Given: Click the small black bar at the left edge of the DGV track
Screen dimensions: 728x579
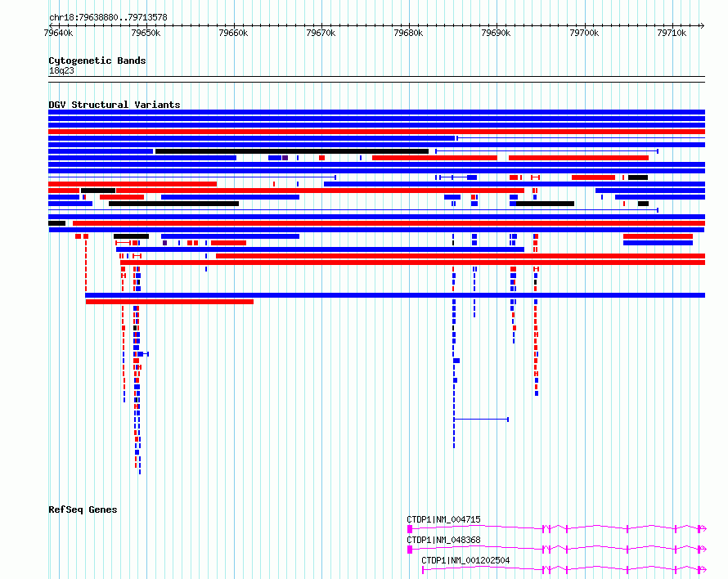Looking at the screenshot, I should point(56,223).
